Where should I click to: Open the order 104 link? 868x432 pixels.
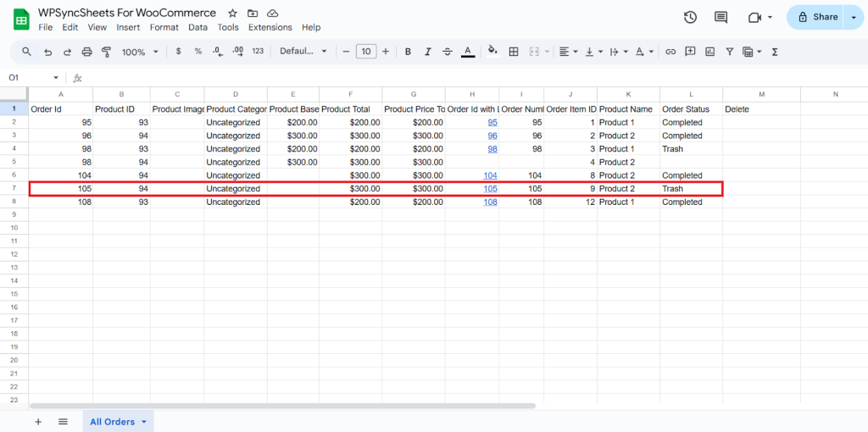pyautogui.click(x=490, y=175)
